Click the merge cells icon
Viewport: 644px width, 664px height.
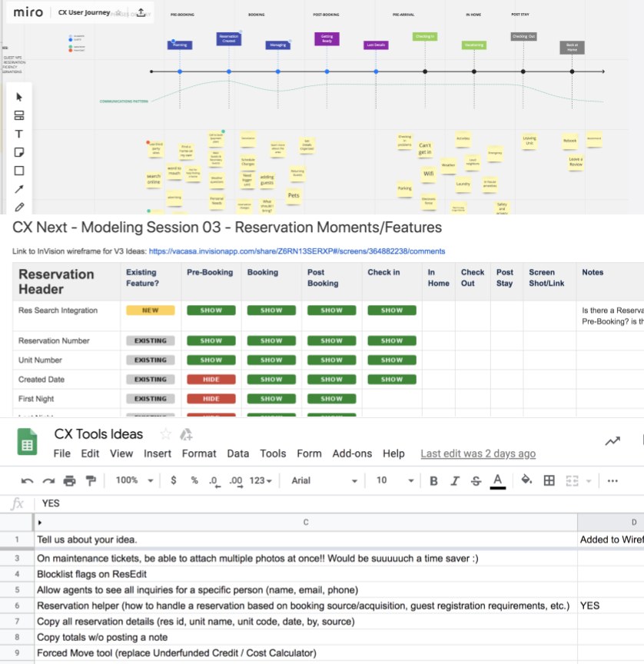pyautogui.click(x=572, y=480)
